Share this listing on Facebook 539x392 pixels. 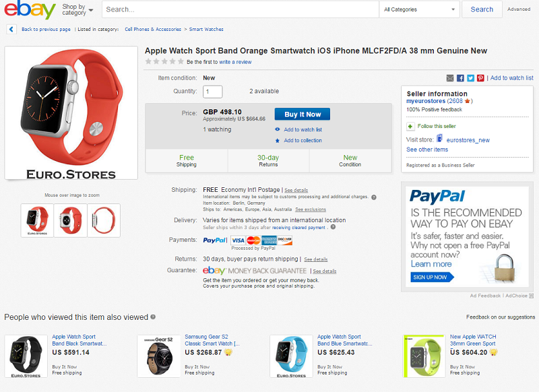(x=460, y=78)
